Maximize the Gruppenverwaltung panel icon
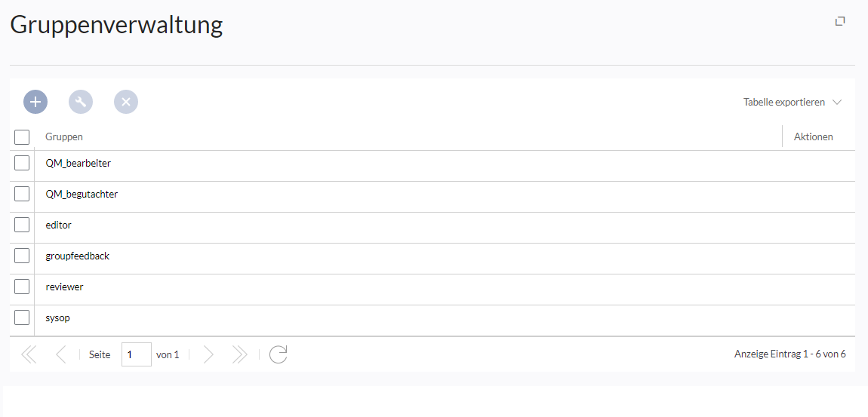Image resolution: width=868 pixels, height=417 pixels. [x=840, y=22]
